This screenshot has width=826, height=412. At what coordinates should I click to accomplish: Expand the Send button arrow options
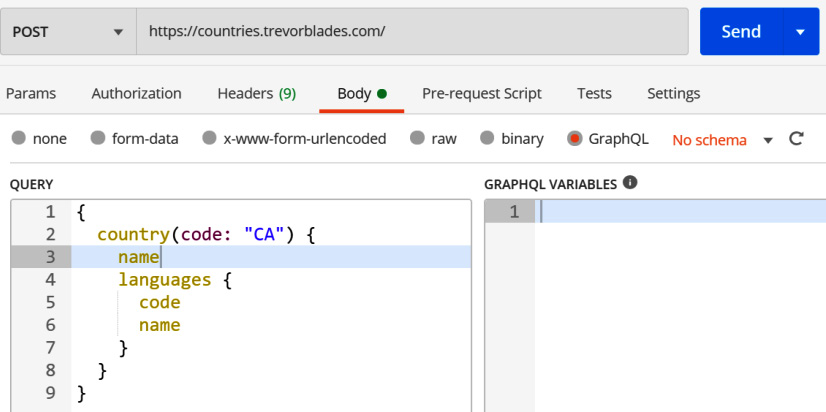801,32
